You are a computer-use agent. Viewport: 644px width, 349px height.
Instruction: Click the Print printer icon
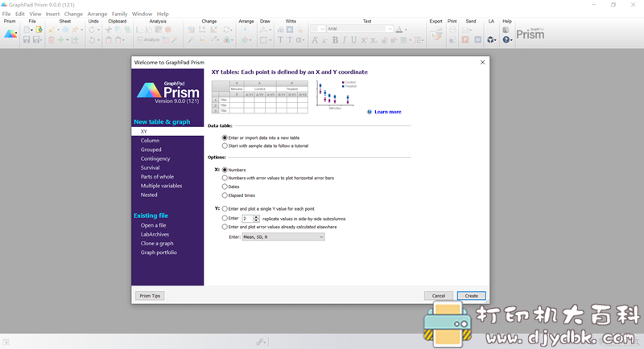pyautogui.click(x=452, y=30)
